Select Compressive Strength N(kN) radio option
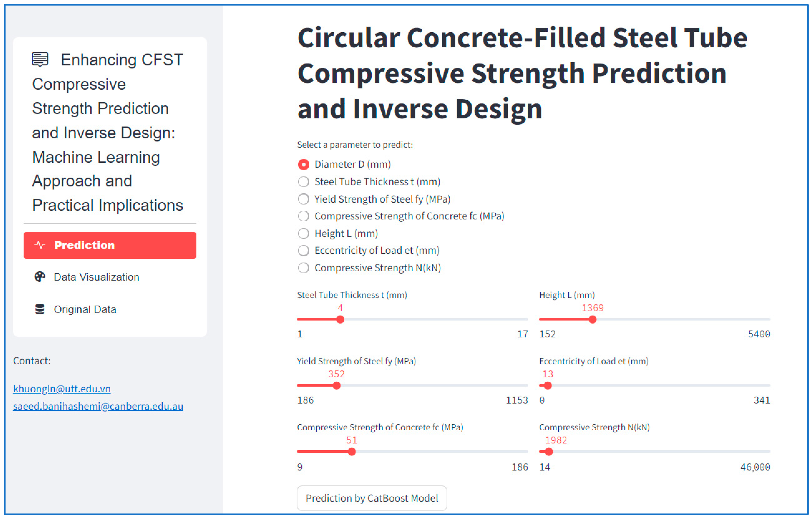812x522 pixels. [303, 268]
